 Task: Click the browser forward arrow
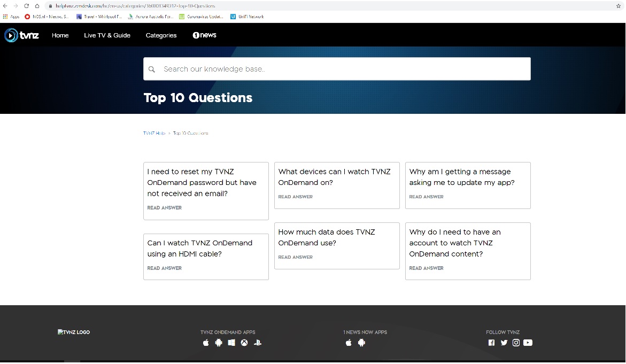(16, 6)
